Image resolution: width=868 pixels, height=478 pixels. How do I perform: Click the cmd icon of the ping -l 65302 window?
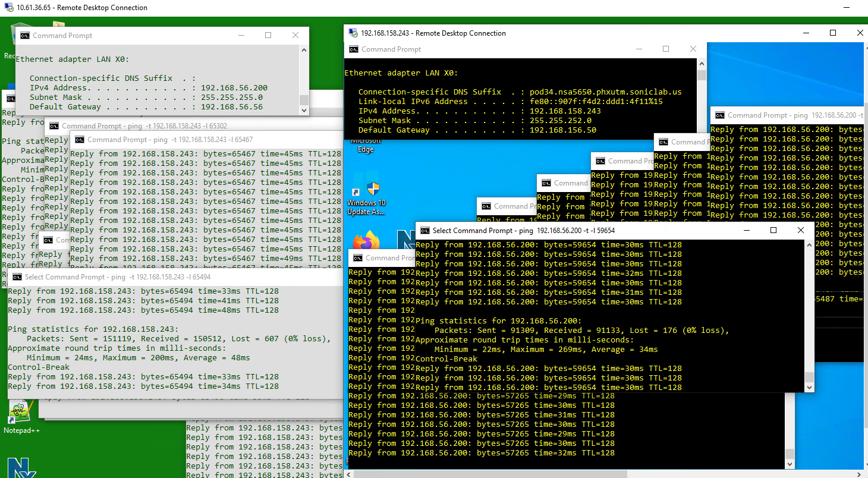point(54,125)
